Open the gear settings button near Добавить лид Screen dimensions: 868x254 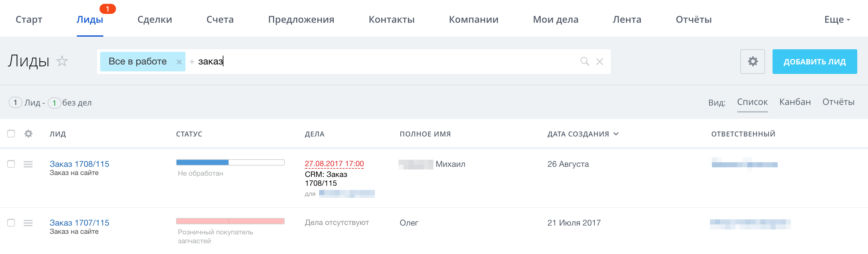752,62
